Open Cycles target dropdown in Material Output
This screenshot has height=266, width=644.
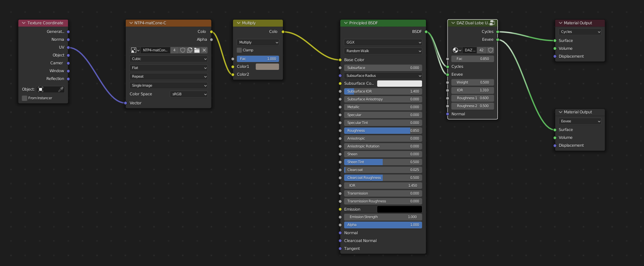click(580, 32)
